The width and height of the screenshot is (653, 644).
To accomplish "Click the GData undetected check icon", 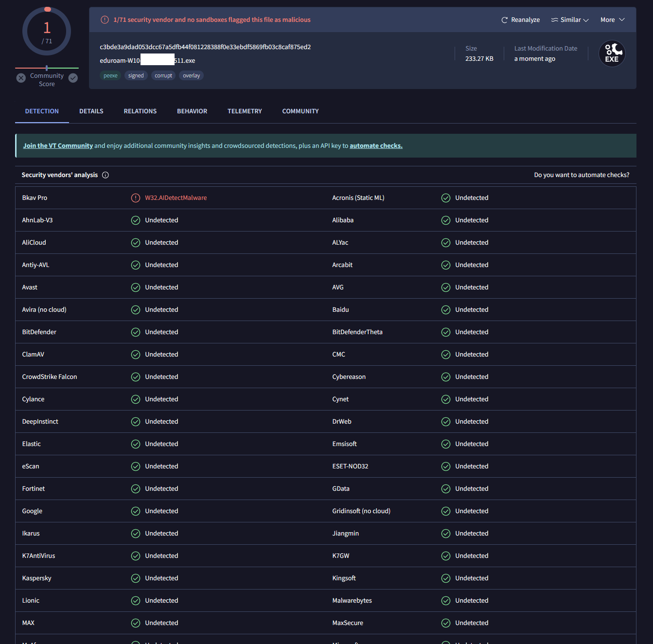I will point(446,489).
